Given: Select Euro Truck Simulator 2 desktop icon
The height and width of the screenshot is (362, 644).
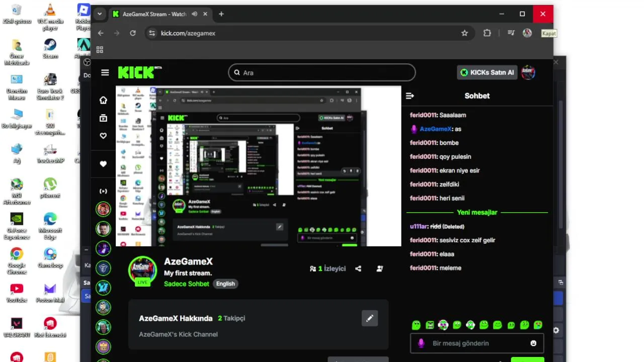Looking at the screenshot, I should [x=50, y=87].
